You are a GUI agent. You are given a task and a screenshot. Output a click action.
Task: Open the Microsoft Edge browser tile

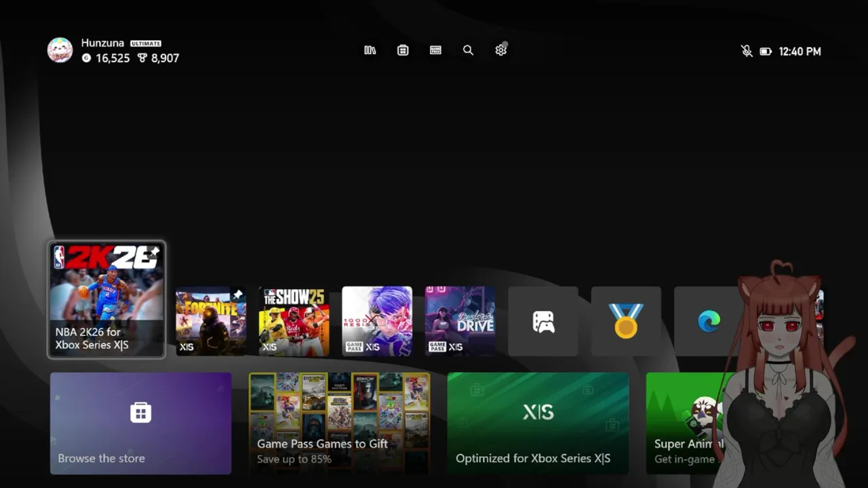coord(709,321)
